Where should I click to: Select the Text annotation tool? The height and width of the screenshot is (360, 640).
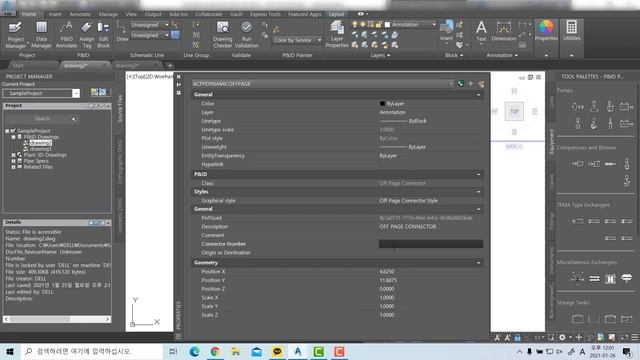coord(481,31)
